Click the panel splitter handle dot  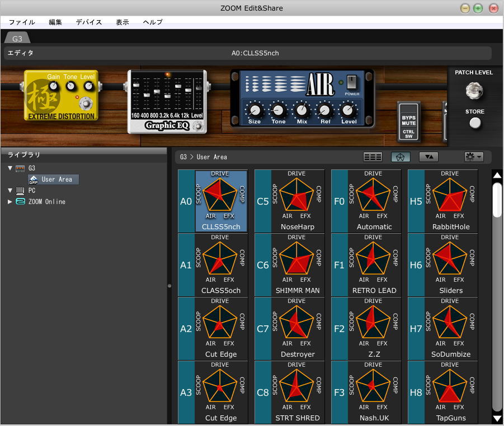pyautogui.click(x=169, y=285)
